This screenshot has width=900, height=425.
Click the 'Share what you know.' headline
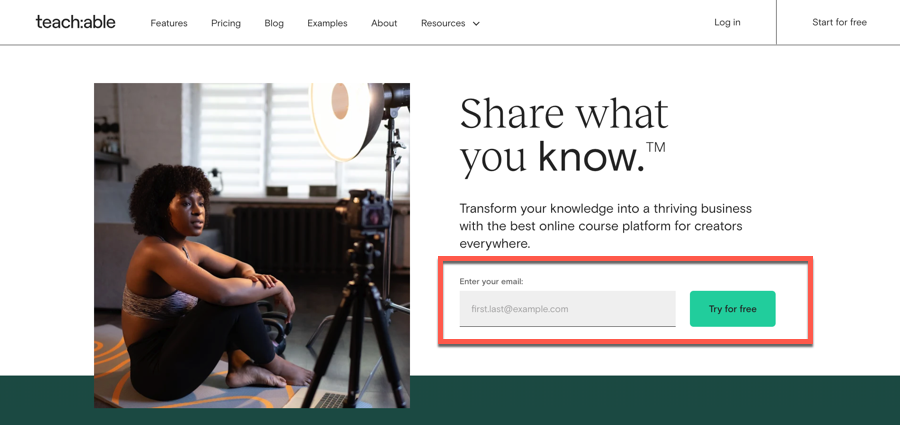click(x=564, y=136)
